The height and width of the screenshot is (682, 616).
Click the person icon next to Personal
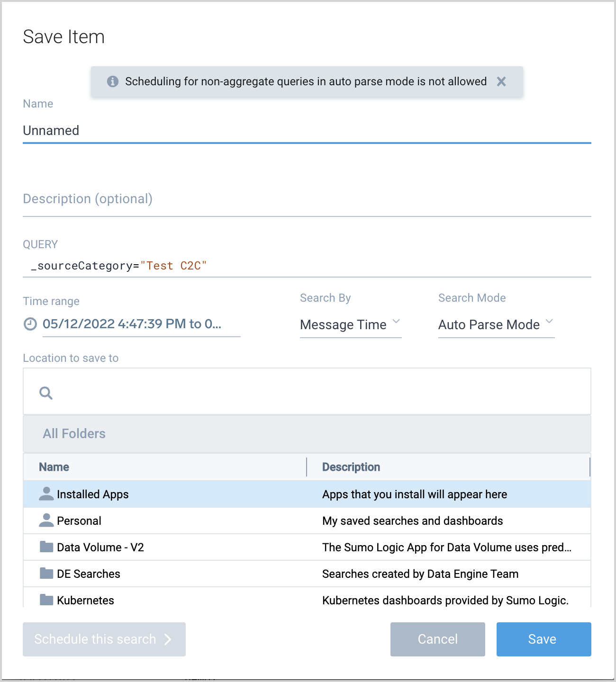46,520
